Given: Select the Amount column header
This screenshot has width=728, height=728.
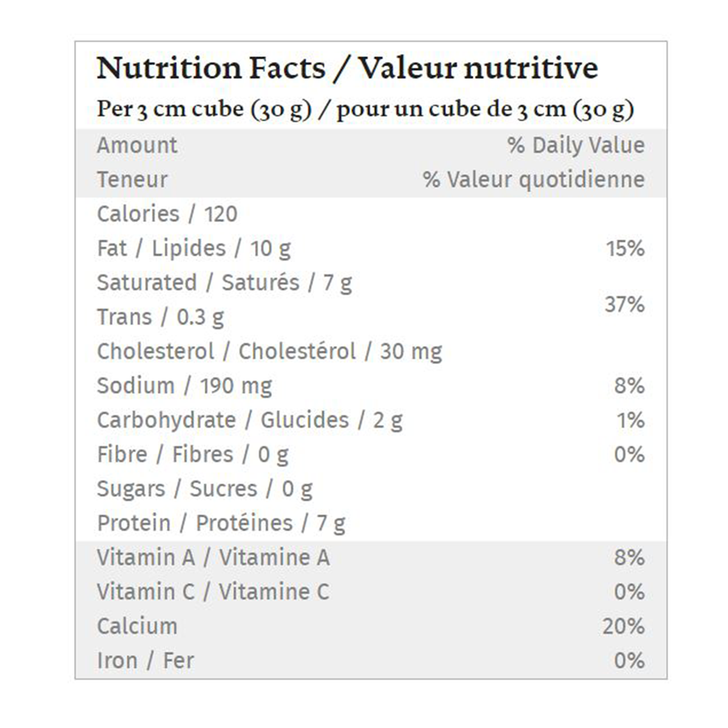Looking at the screenshot, I should coord(137,146).
